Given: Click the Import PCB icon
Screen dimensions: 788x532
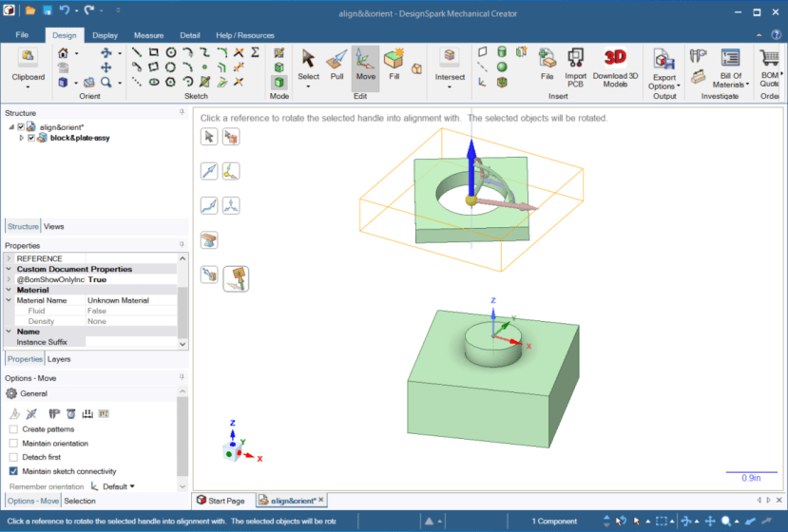Looking at the screenshot, I should point(575,67).
